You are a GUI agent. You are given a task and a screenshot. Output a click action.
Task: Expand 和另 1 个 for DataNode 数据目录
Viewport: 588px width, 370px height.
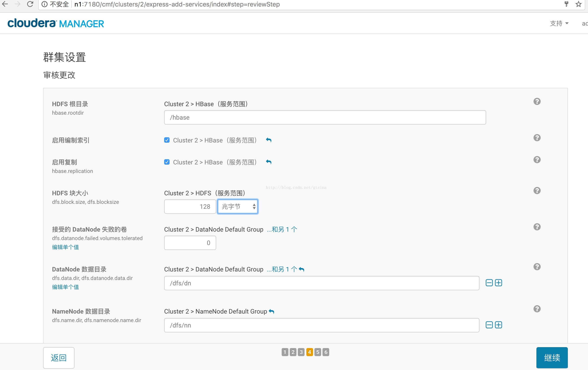[282, 269]
